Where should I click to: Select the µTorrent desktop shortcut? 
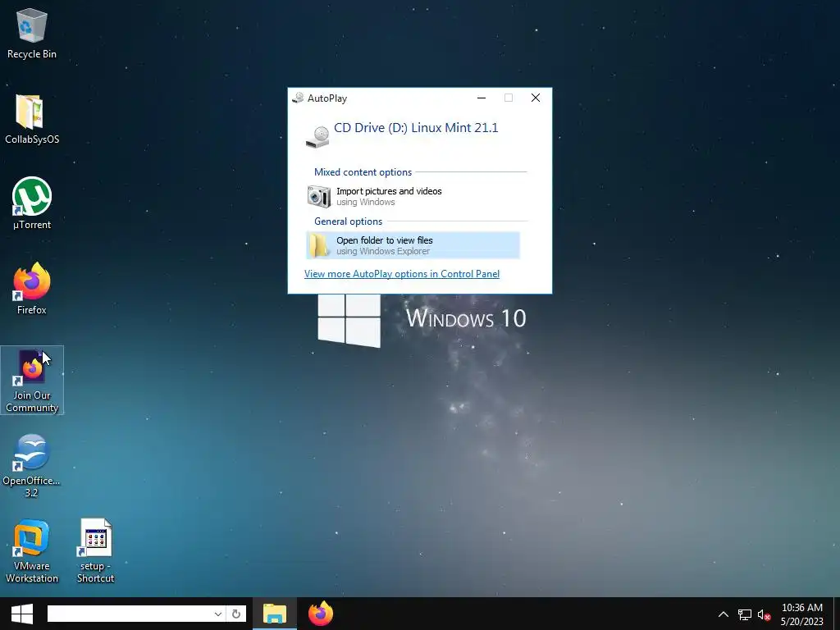[x=32, y=203]
